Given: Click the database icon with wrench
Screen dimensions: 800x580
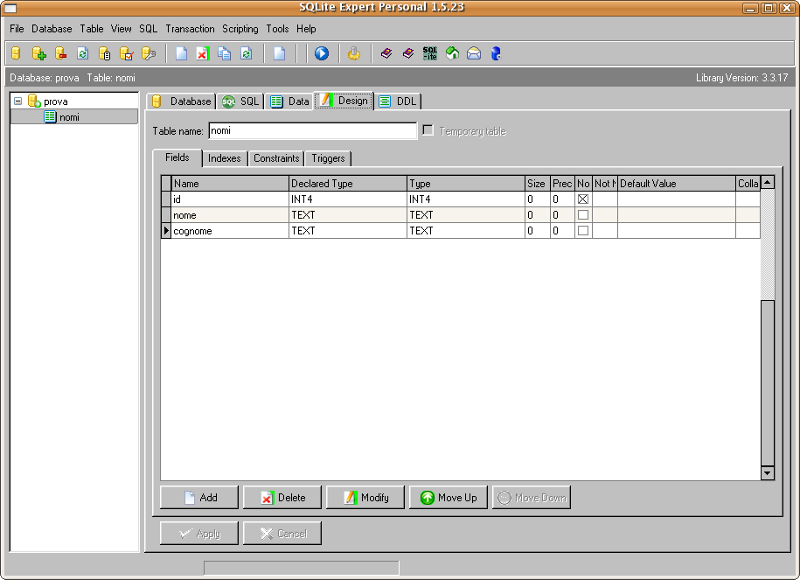Looking at the screenshot, I should point(148,54).
